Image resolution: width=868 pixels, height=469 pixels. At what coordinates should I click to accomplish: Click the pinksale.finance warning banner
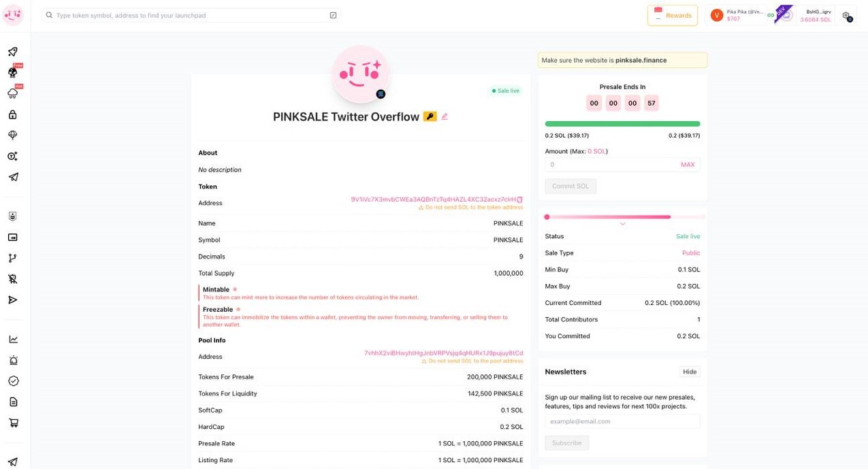pyautogui.click(x=622, y=60)
